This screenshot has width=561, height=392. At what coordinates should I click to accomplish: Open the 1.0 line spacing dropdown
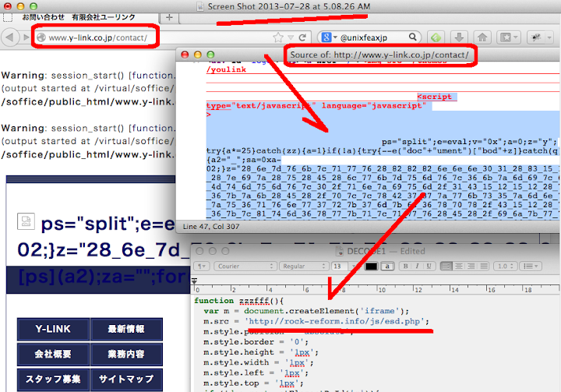505,266
